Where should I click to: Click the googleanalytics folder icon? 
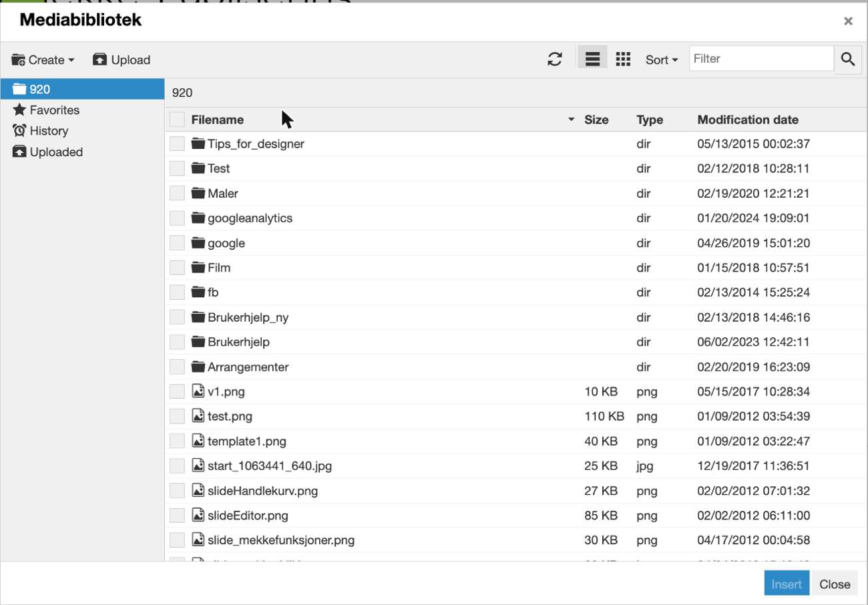pos(198,218)
